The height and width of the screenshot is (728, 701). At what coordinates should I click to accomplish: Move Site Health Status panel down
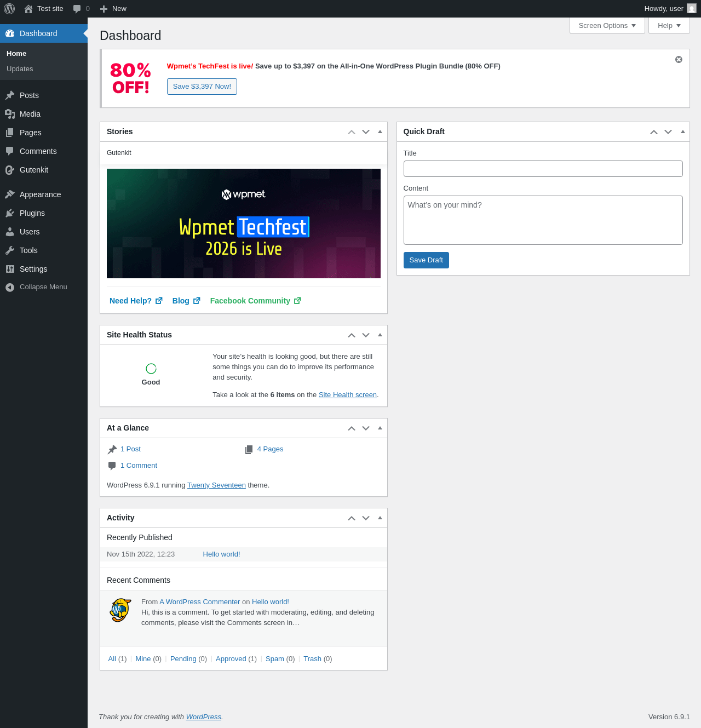click(366, 335)
